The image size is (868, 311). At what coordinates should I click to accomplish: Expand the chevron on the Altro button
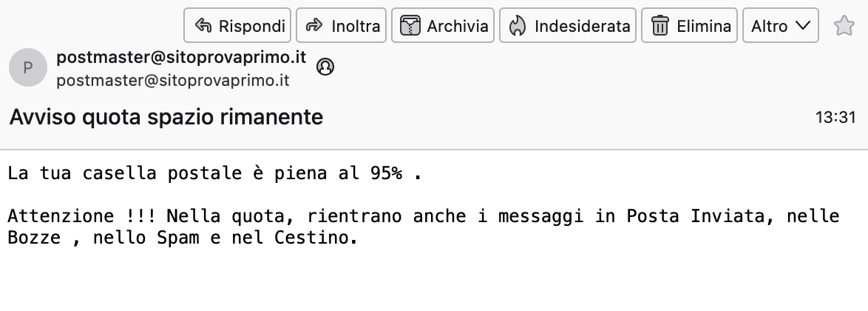(803, 27)
